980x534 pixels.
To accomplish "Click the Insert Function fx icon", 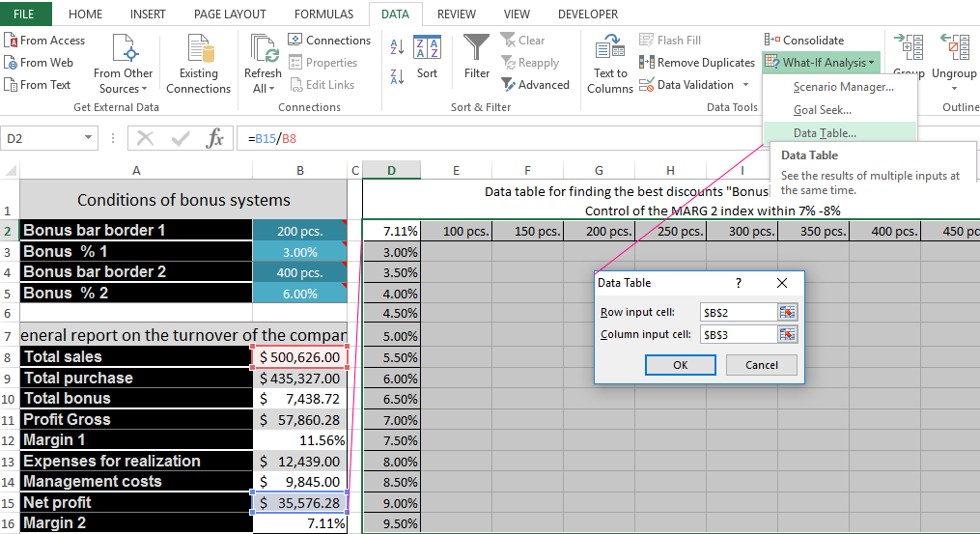I will pos(214,139).
